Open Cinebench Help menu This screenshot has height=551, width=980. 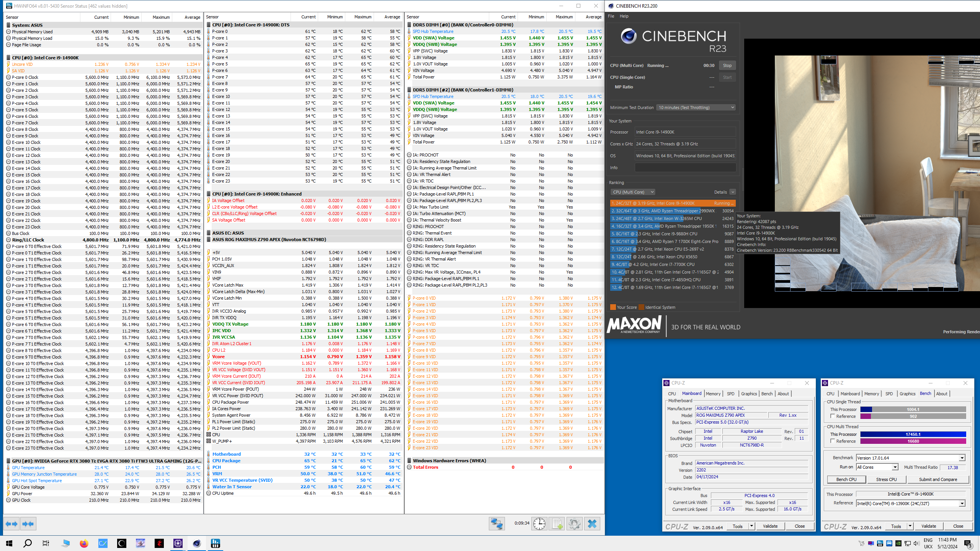pyautogui.click(x=624, y=16)
